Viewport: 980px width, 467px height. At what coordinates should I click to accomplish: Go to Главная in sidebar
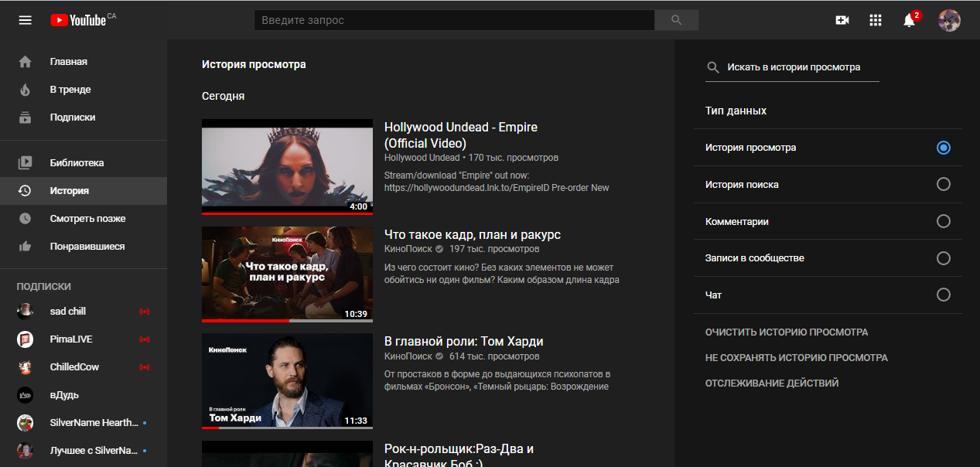68,62
